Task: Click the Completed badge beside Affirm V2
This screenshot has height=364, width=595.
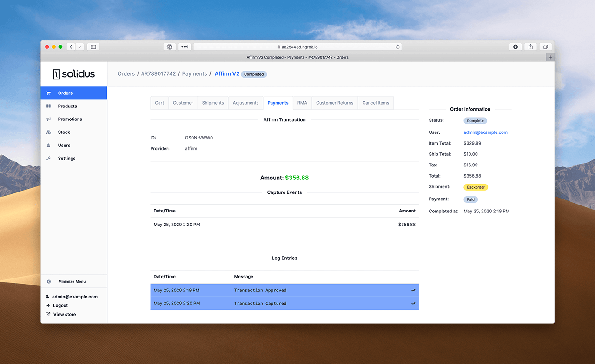Action: coord(254,74)
